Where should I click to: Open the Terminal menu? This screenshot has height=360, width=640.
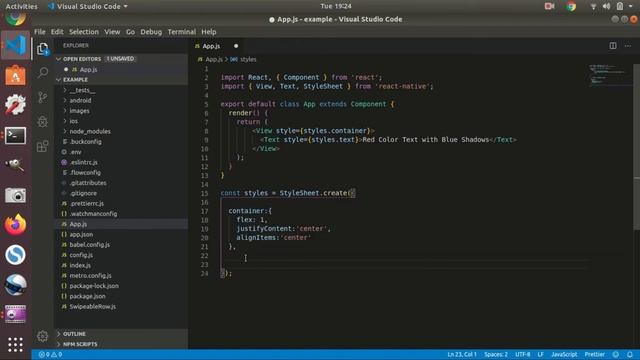coord(182,32)
